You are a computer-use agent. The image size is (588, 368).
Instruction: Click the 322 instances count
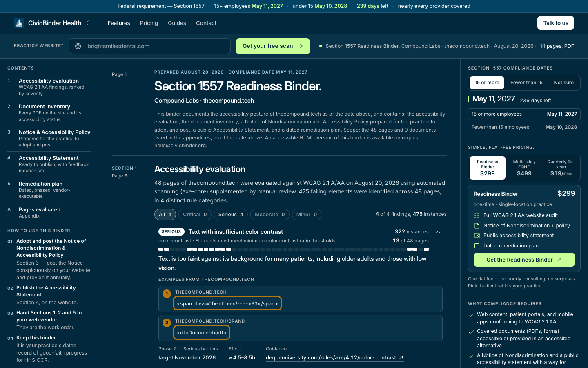412,232
